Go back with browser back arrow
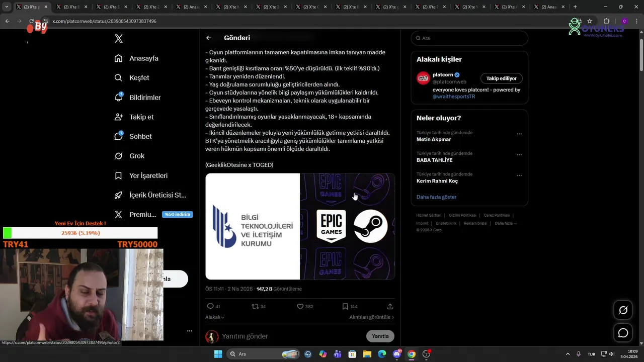Image resolution: width=644 pixels, height=362 pixels. 7,21
